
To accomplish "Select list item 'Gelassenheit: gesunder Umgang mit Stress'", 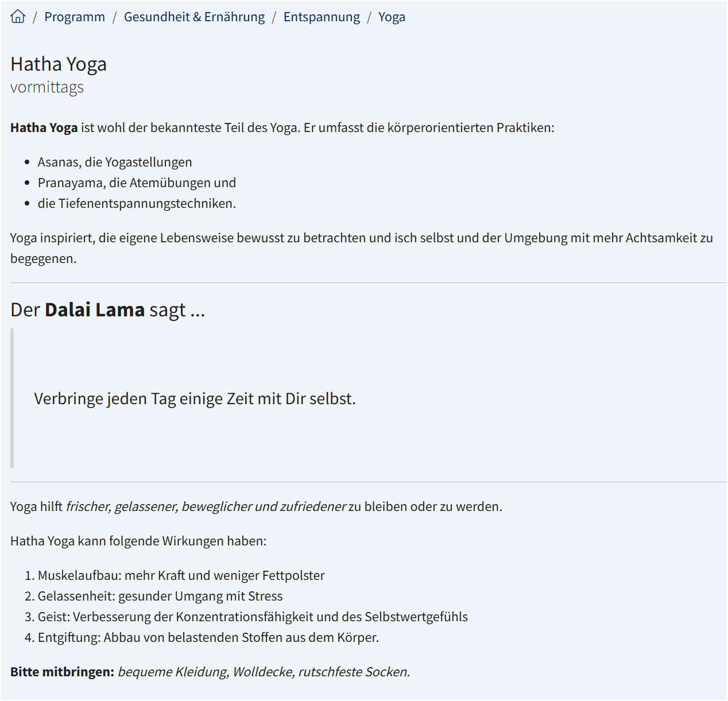I will click(x=160, y=596).
